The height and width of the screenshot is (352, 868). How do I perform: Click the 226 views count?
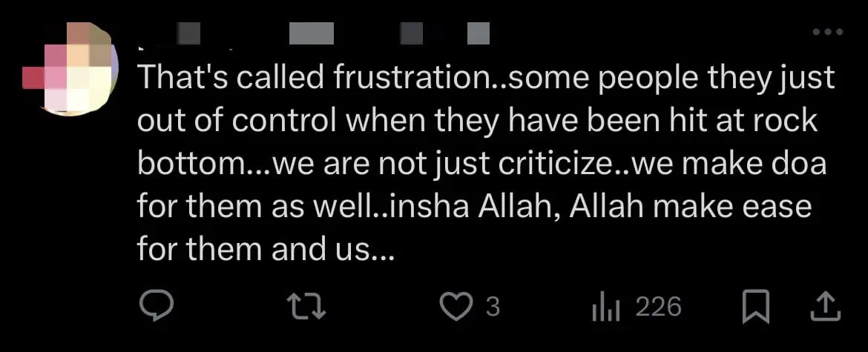pos(659,306)
